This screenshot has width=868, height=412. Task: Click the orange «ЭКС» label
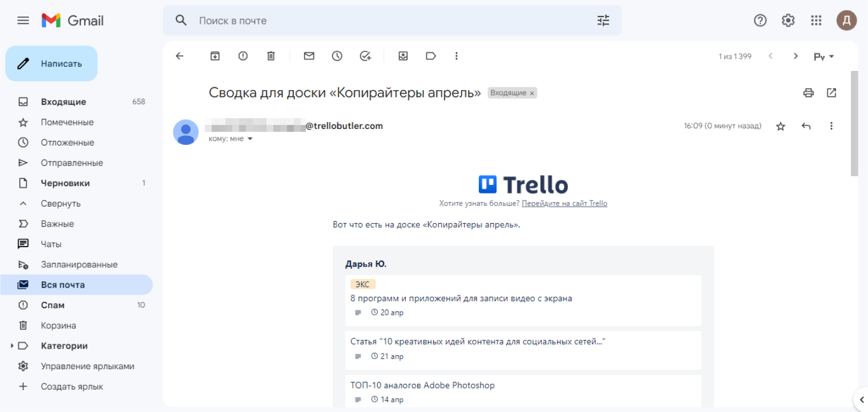(x=363, y=284)
